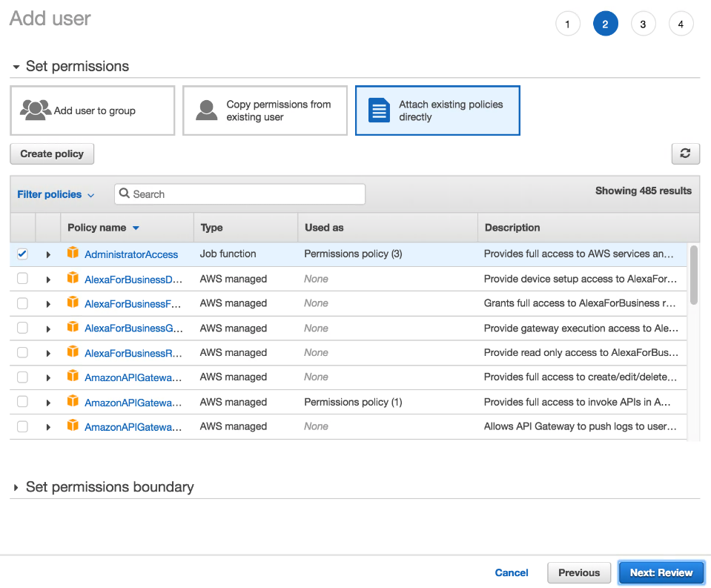Check the checkbox for the create/edit/delete policy row

[22, 377]
